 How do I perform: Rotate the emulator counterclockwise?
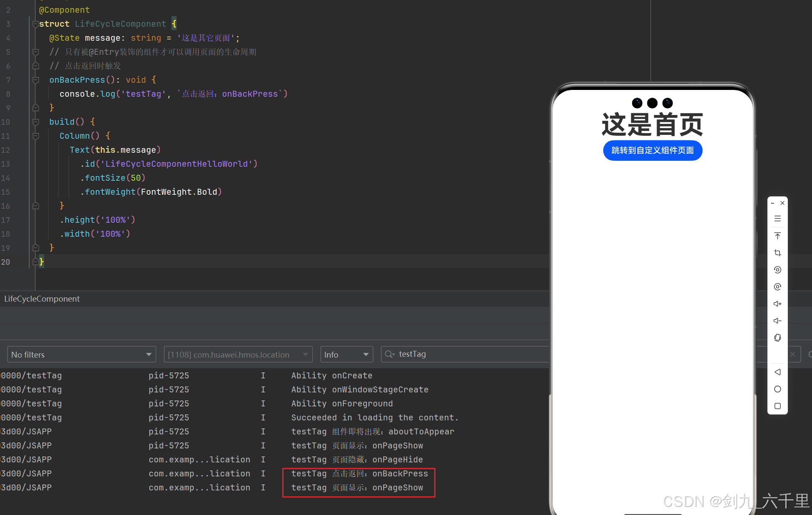pos(778,270)
